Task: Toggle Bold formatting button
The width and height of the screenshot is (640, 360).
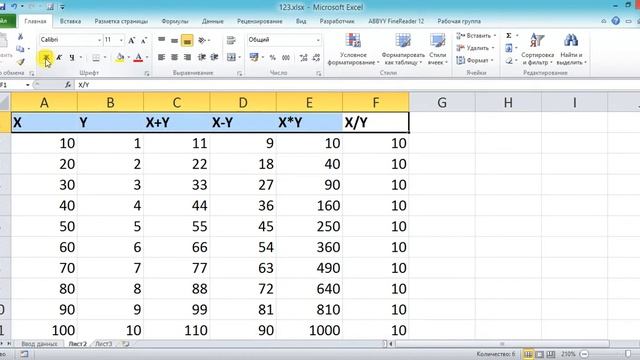Action: tap(46, 58)
